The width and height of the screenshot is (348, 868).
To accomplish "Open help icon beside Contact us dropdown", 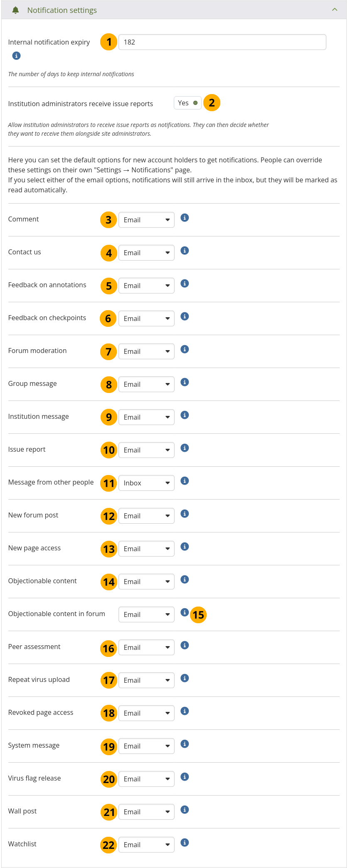I will click(185, 251).
